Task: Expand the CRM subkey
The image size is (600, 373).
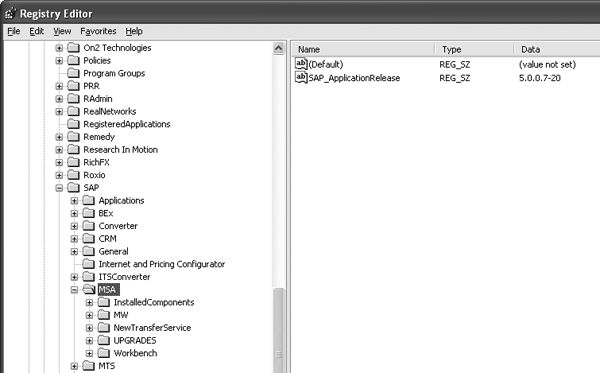Action: coord(74,239)
